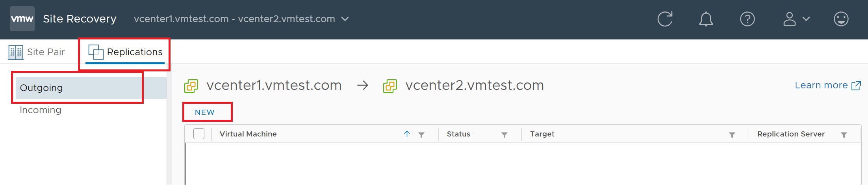Click the user account icon

pos(790,19)
